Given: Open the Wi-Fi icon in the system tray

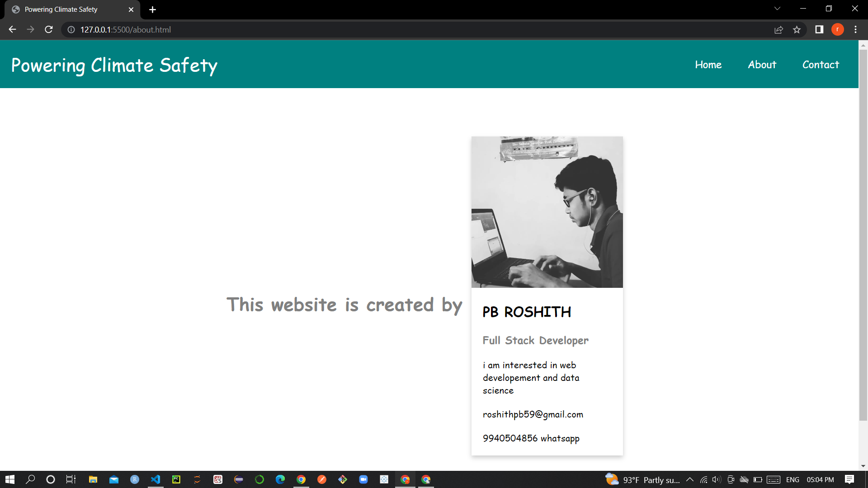Looking at the screenshot, I should 703,480.
